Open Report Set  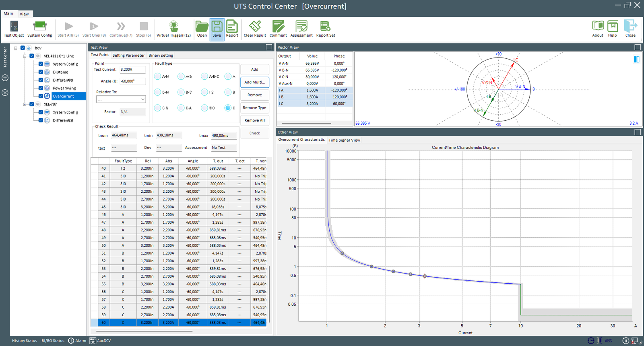tap(325, 27)
